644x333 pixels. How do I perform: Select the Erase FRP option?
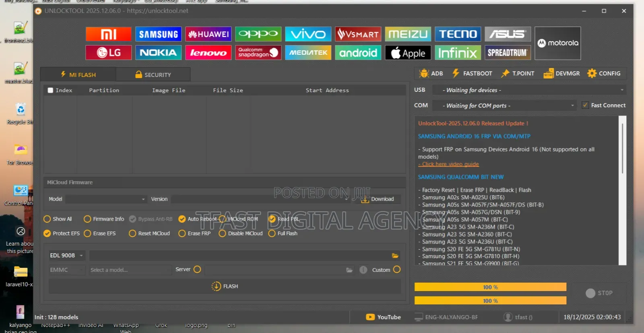tap(194, 234)
